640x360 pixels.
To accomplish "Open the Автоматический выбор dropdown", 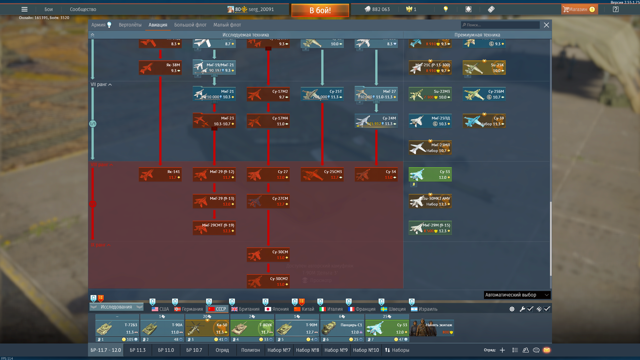I will click(x=517, y=295).
